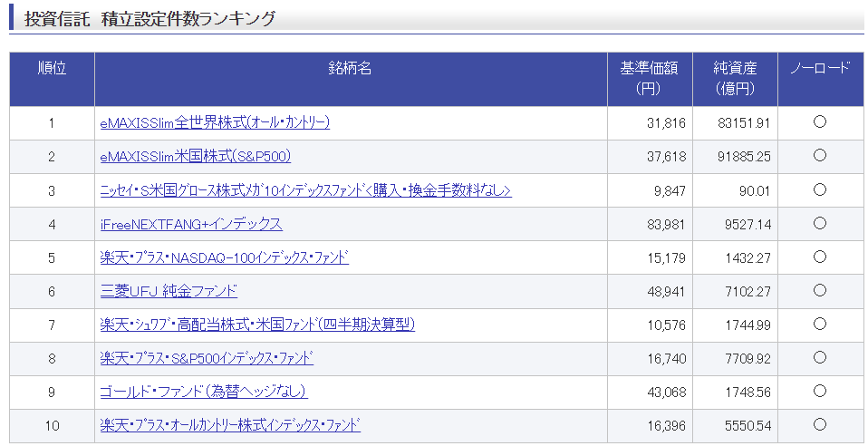Click the no-load circle for 三菱UFJ 純金ファンド

(820, 291)
